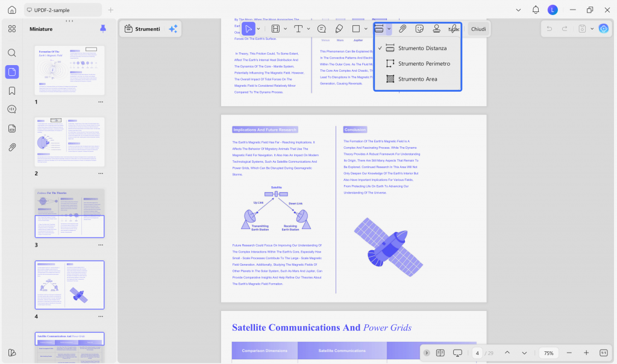Select the rectangle shape tool
617x364 pixels.
coord(356,29)
